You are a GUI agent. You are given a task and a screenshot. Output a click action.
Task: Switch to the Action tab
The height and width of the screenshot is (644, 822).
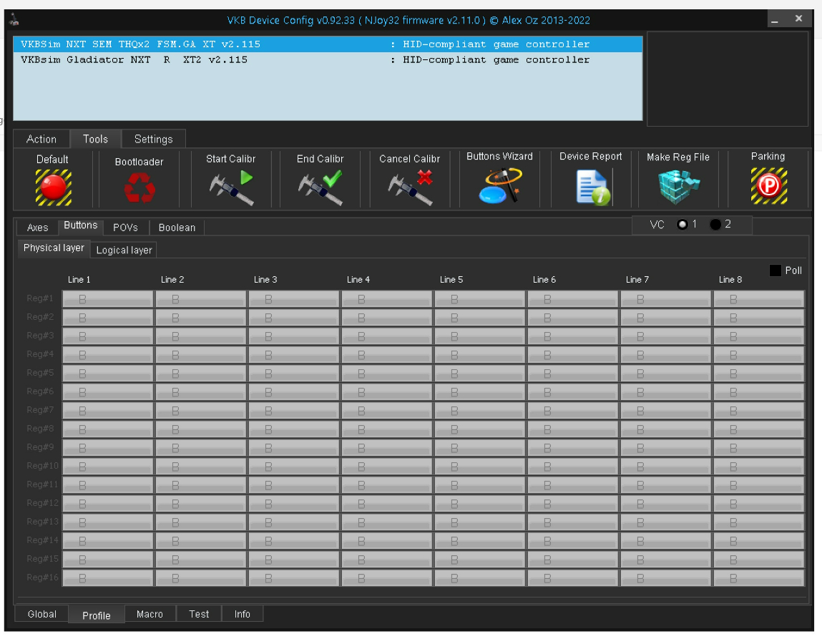tap(41, 139)
